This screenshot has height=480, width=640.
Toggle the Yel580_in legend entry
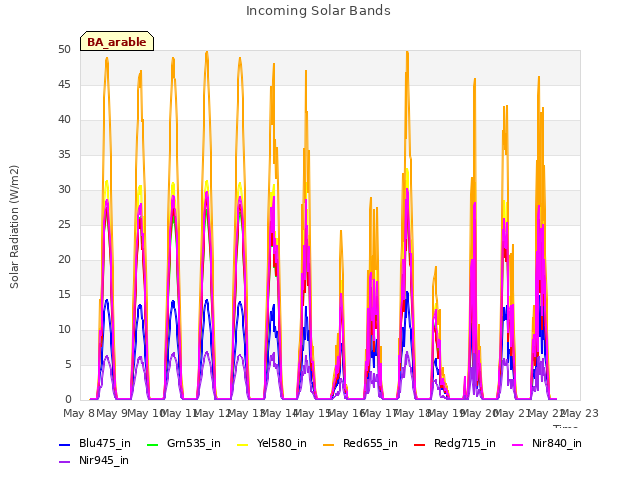click(272, 443)
